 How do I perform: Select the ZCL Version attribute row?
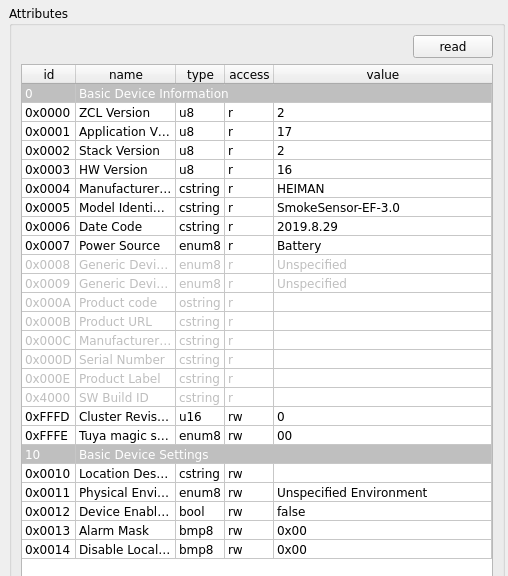click(257, 112)
